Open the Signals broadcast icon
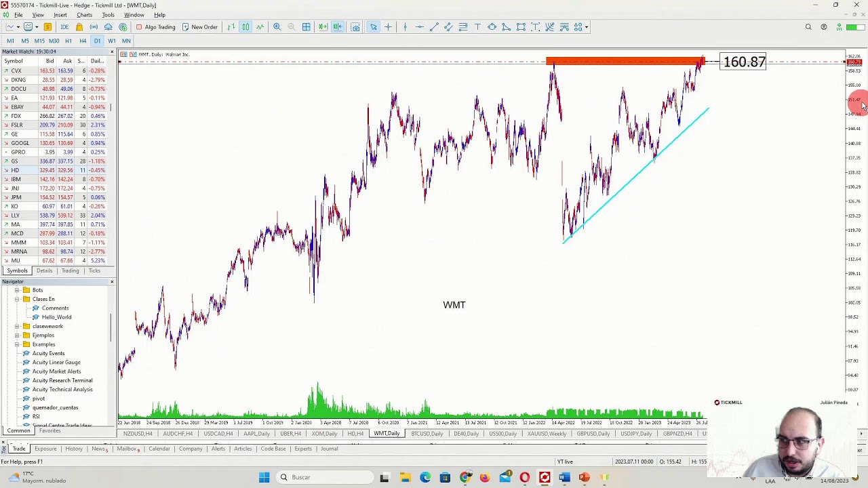 (x=94, y=27)
